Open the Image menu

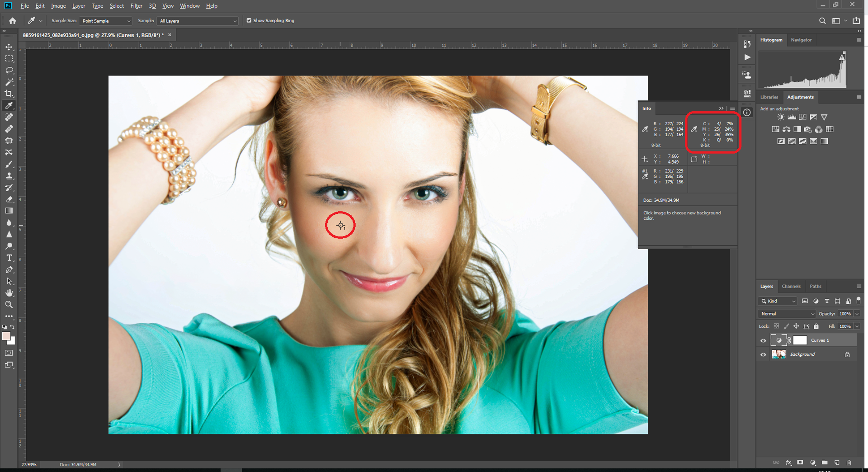(58, 6)
